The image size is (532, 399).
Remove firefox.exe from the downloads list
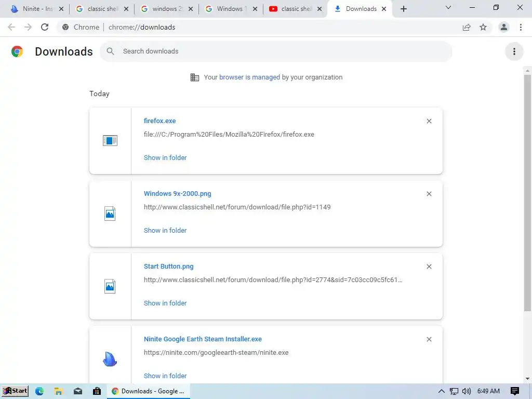pyautogui.click(x=429, y=121)
